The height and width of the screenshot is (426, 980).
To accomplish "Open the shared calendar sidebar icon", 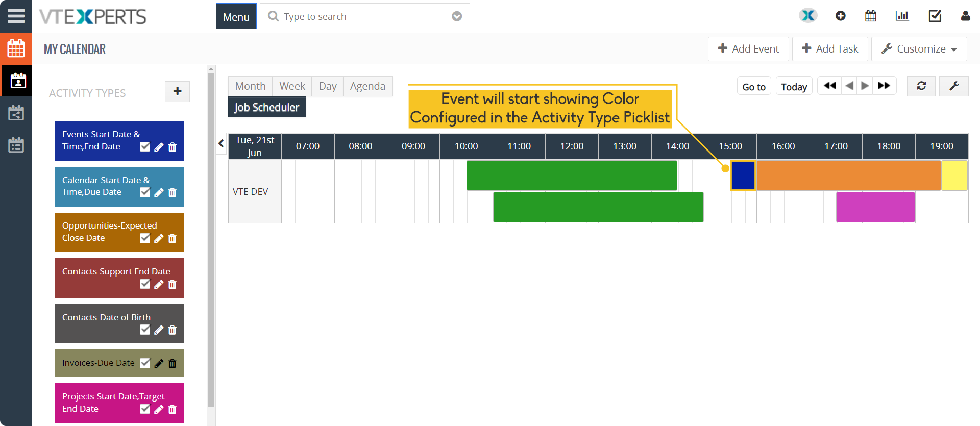I will coord(16,113).
